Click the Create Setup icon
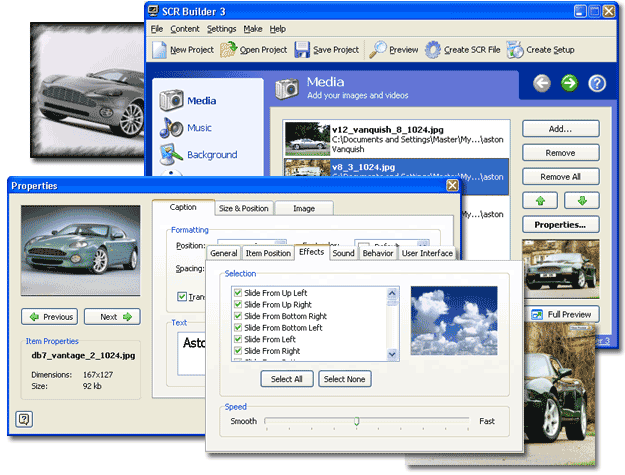The image size is (625, 475). click(x=515, y=50)
